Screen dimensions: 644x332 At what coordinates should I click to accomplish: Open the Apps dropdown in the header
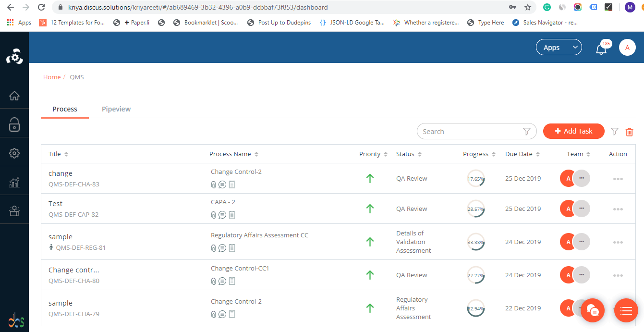pyautogui.click(x=559, y=47)
